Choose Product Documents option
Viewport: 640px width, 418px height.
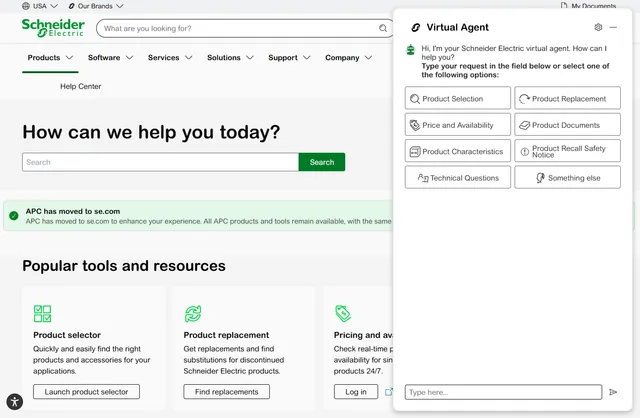[567, 125]
